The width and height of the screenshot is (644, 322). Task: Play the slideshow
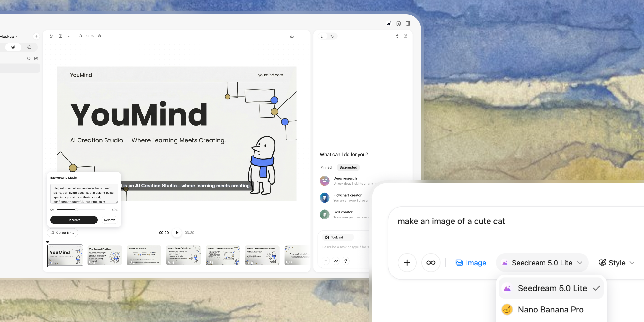click(x=177, y=233)
